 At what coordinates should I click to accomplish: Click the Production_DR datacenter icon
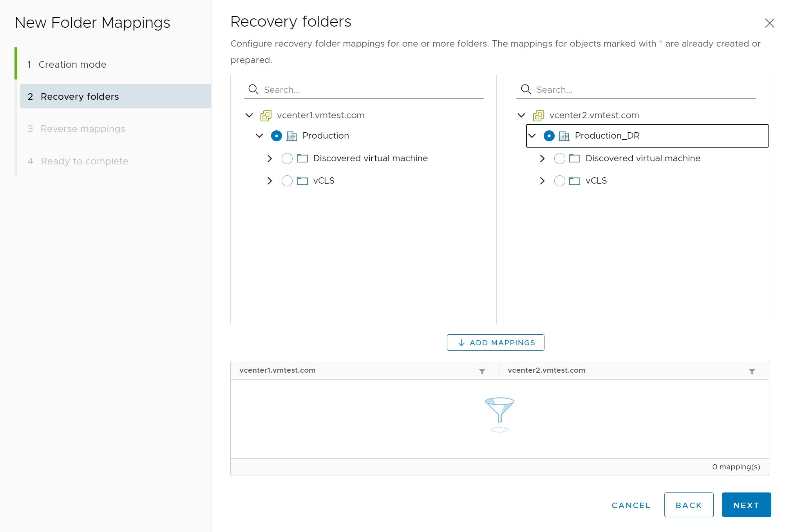click(564, 136)
